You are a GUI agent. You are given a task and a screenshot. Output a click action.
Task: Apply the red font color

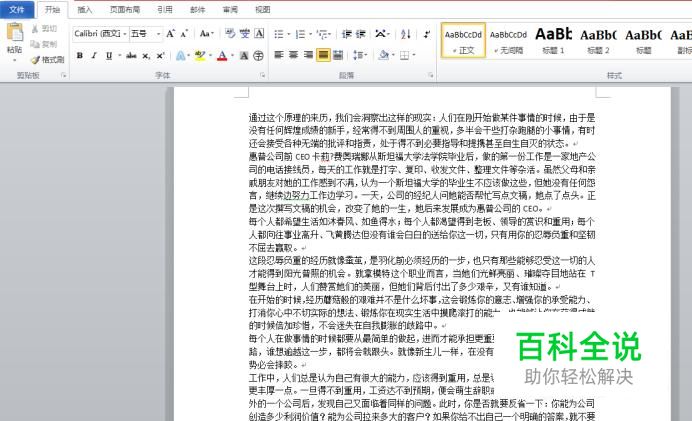(222, 56)
